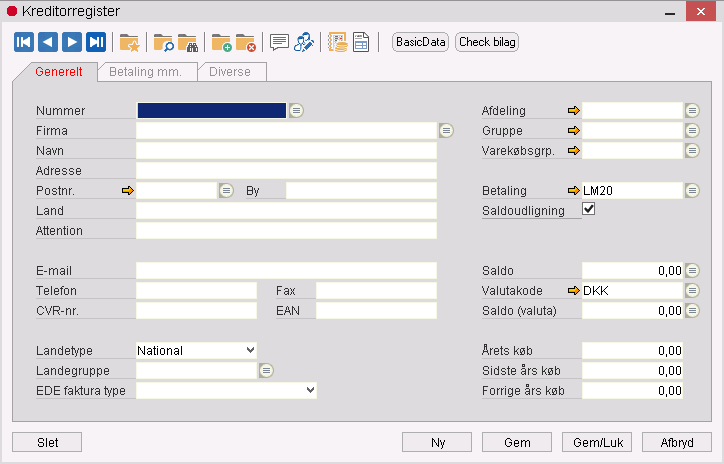Go to the first creditor record

[23, 42]
